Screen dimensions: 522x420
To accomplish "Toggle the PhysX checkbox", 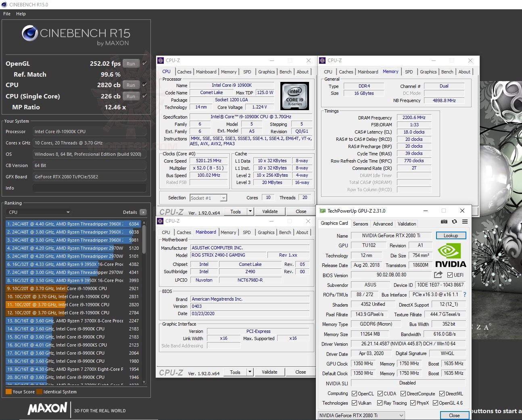I will pos(413,403).
